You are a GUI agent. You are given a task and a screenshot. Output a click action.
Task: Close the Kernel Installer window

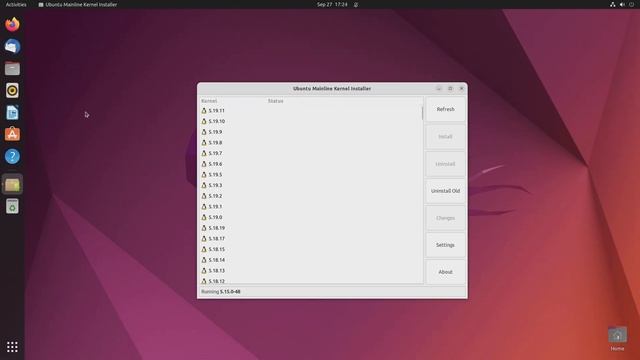click(x=462, y=89)
